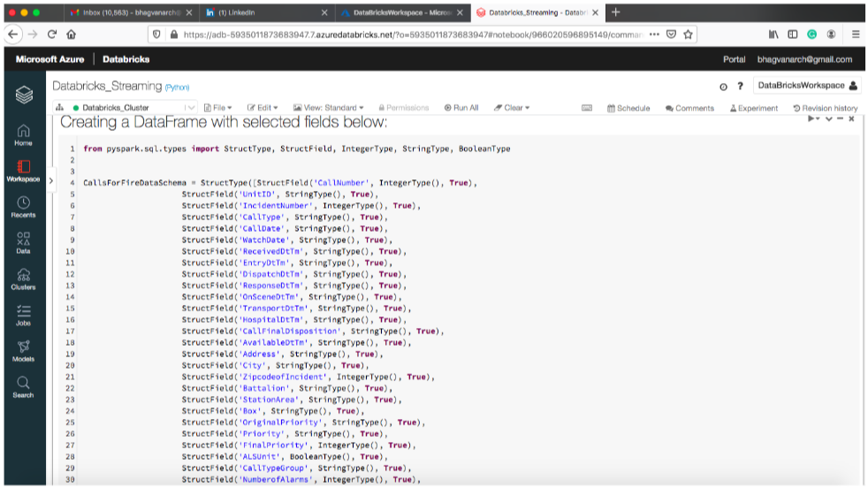Click the browser home icon

tap(72, 34)
